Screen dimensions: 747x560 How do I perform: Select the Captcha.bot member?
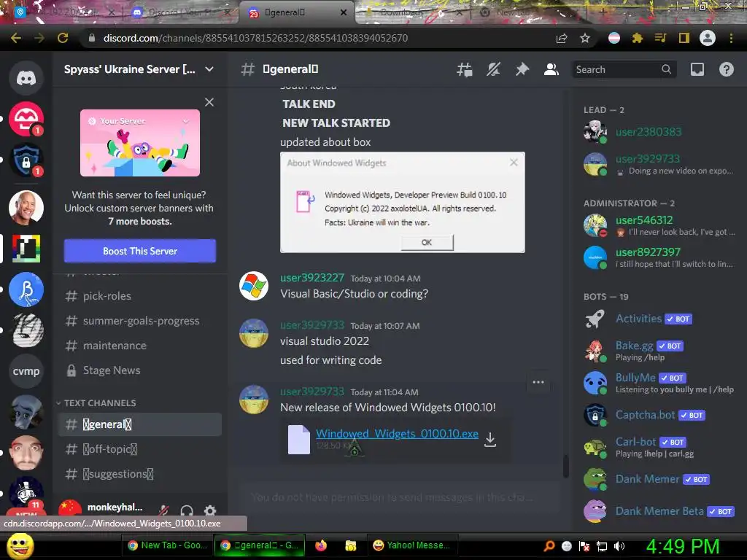click(659, 415)
